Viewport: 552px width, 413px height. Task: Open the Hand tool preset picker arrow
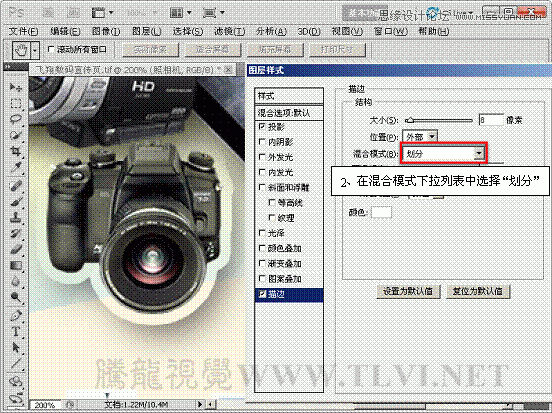35,50
